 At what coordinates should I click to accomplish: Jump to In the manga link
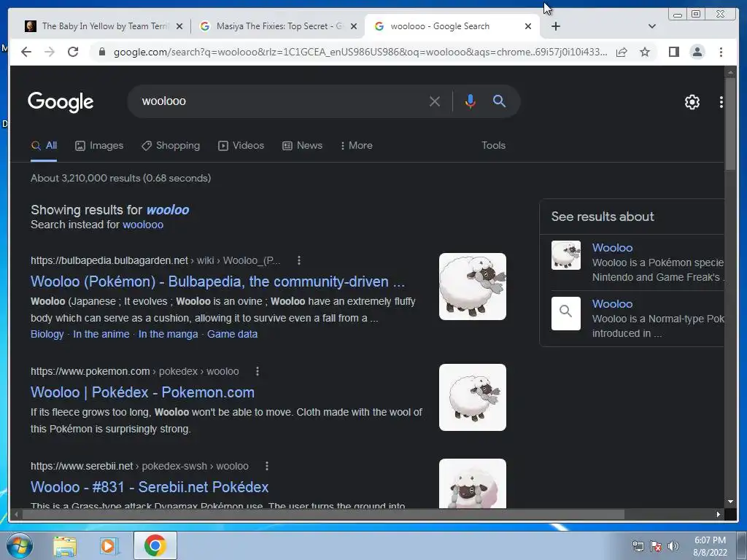click(x=169, y=334)
